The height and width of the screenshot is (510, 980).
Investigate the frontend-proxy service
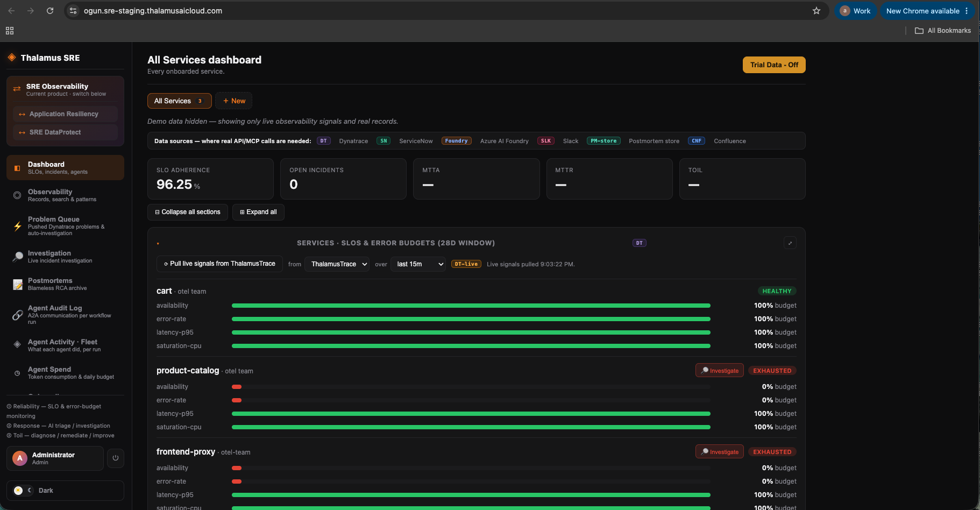[x=720, y=452]
